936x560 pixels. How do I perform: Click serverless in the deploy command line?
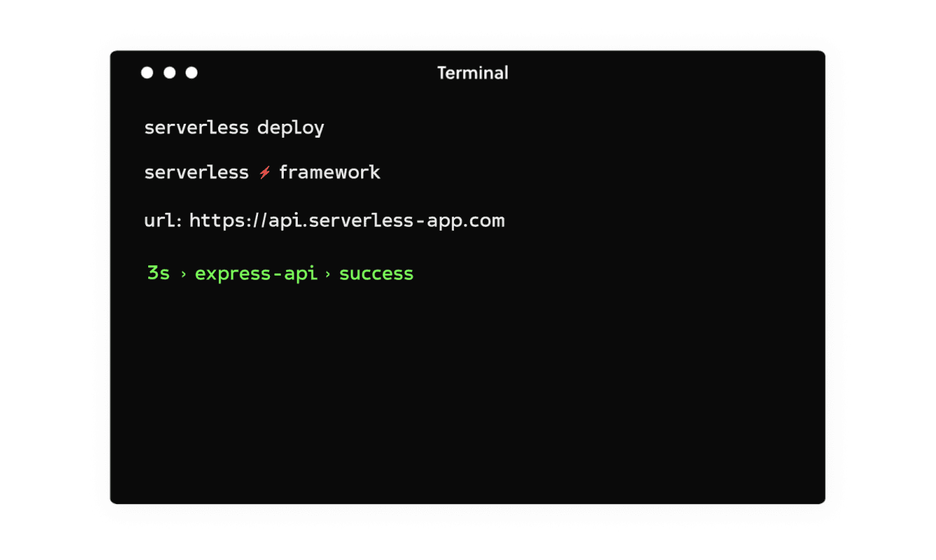click(x=196, y=127)
